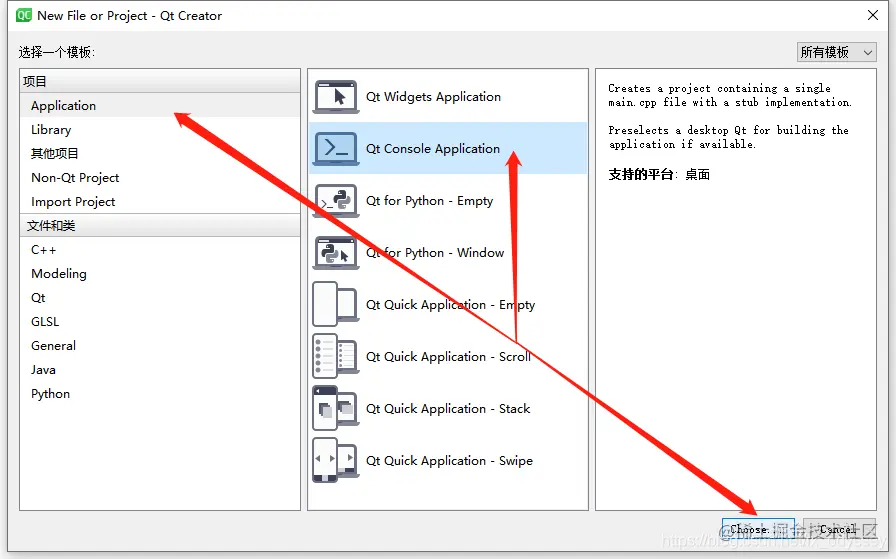The width and height of the screenshot is (896, 559).
Task: Pick Qt Quick Application - Swipe label
Action: pos(449,461)
